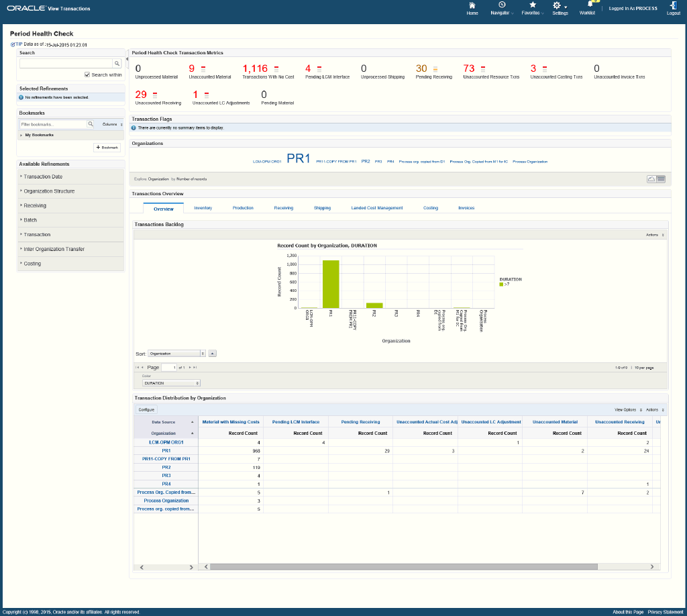Image resolution: width=687 pixels, height=616 pixels.
Task: Switch to Inventory tab
Action: pyautogui.click(x=203, y=208)
